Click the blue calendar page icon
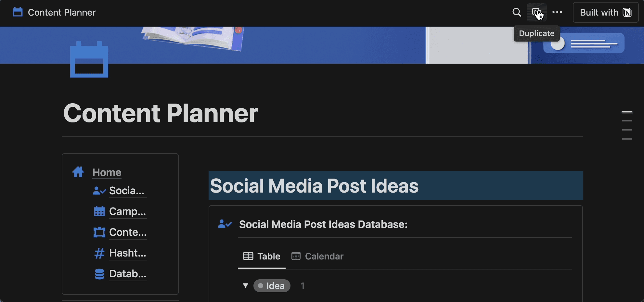The image size is (644, 302). (x=89, y=60)
